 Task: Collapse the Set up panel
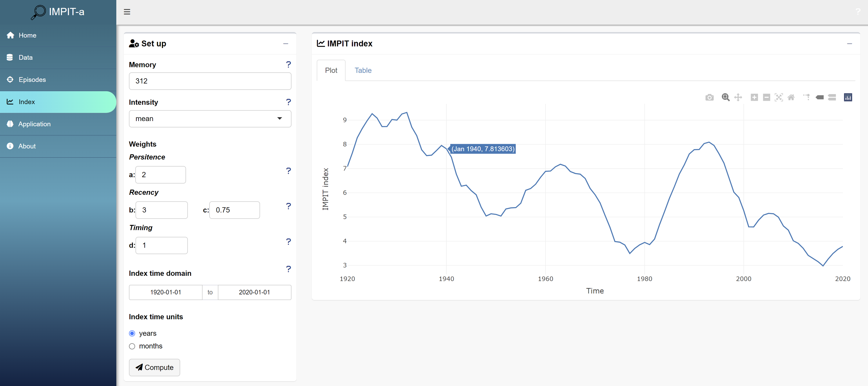pyautogui.click(x=285, y=44)
